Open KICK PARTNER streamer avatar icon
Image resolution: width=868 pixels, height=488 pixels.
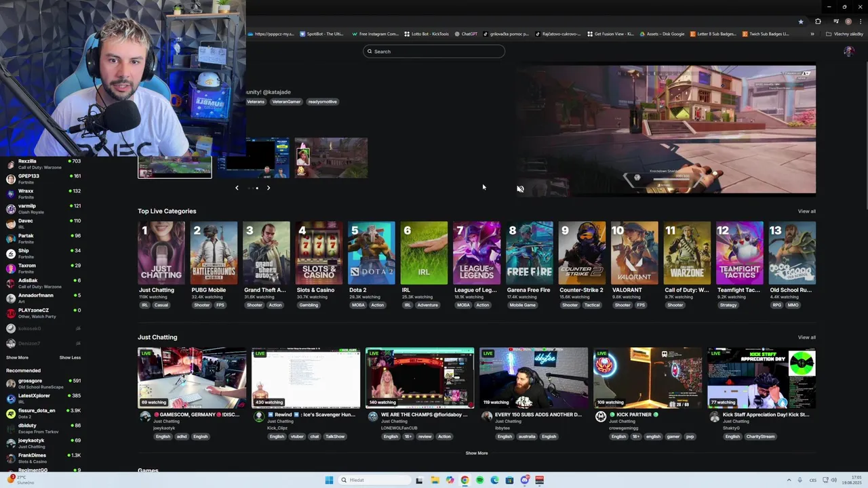click(601, 417)
